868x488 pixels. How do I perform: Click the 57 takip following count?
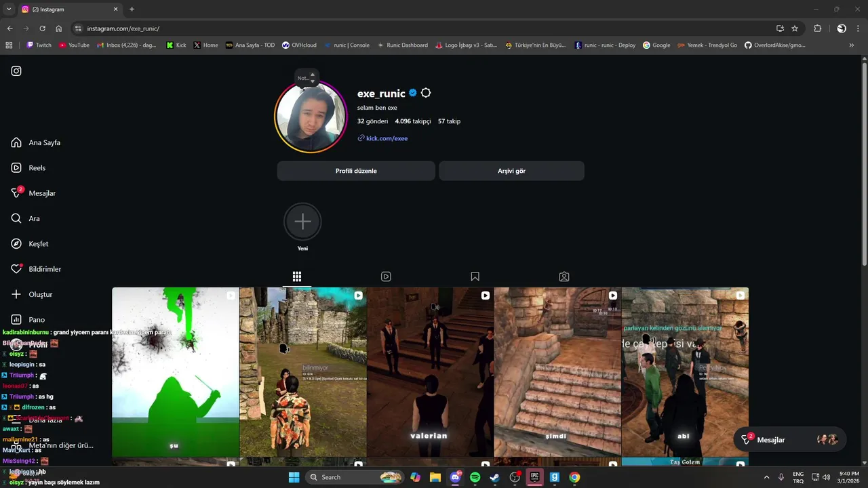pos(449,121)
